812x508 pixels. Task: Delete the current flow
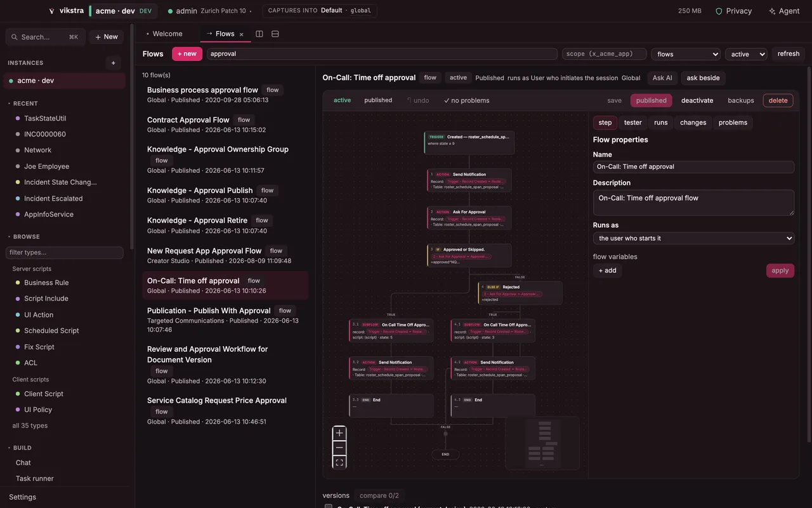(778, 100)
